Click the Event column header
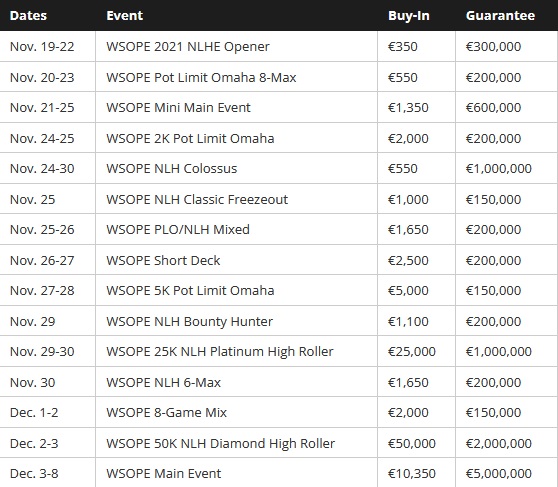 (x=125, y=16)
